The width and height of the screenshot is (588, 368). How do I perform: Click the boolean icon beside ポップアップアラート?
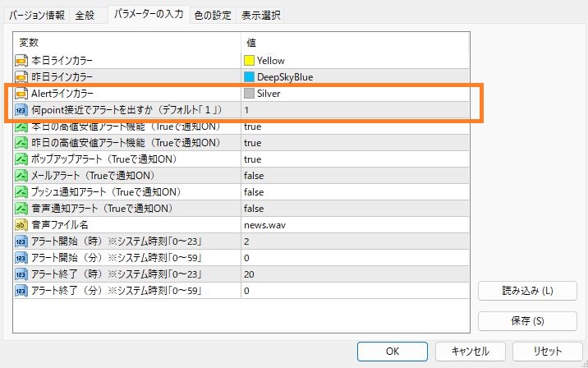21,159
